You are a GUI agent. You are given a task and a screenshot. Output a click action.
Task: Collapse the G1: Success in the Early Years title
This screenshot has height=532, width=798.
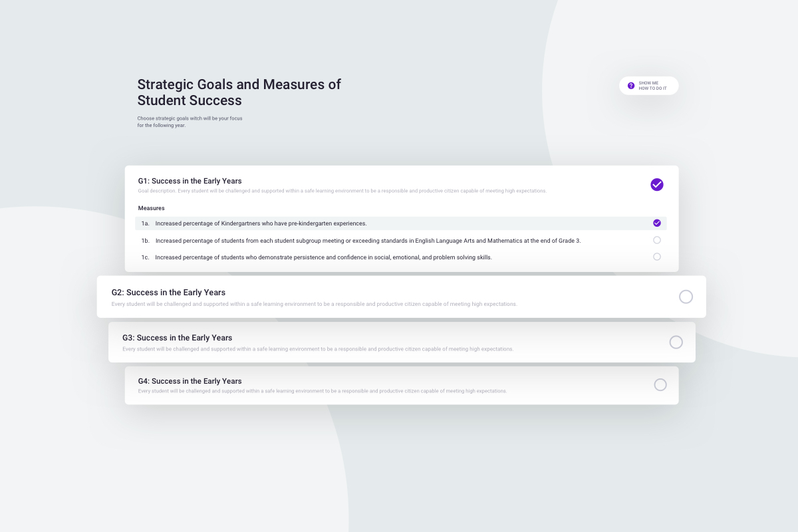[x=190, y=181]
